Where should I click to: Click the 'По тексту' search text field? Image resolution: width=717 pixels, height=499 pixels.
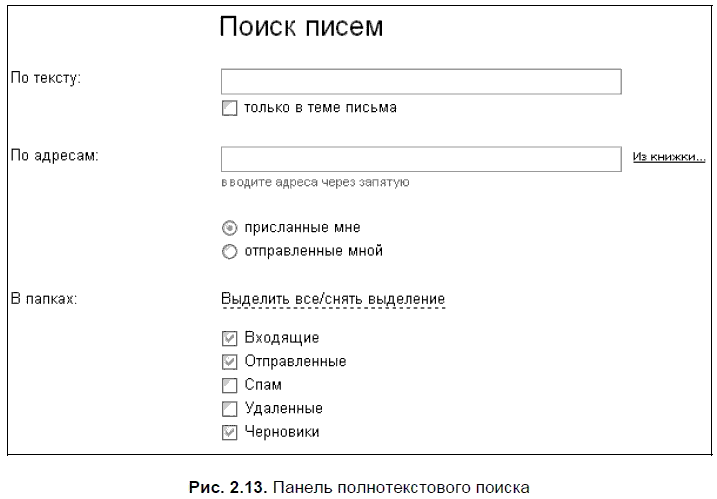[x=421, y=81]
